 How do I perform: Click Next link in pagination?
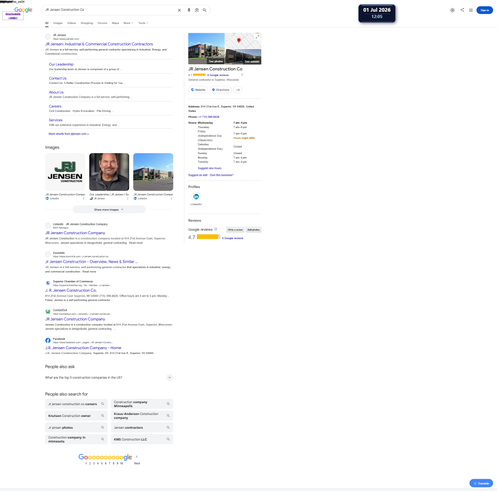137,463
